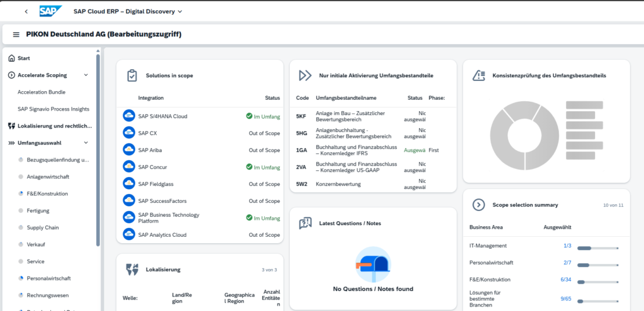Click the back arrow next to SAP logo
This screenshot has width=644, height=311.
point(26,11)
